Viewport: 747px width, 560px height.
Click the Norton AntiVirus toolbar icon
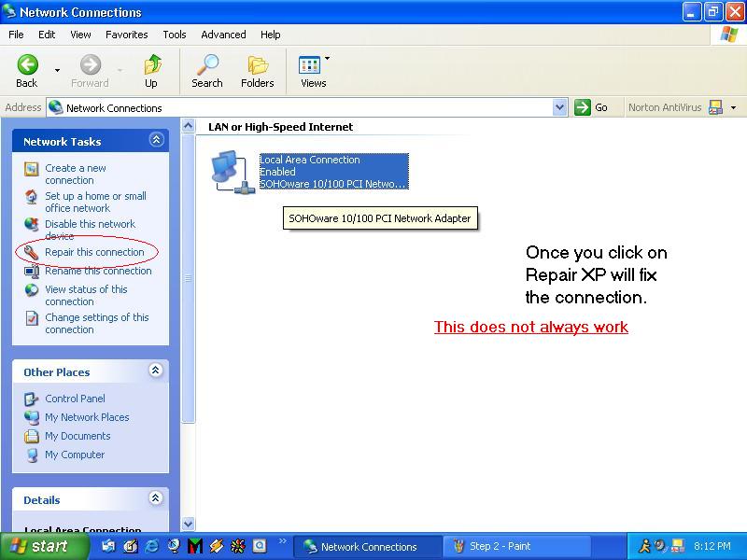tap(715, 107)
